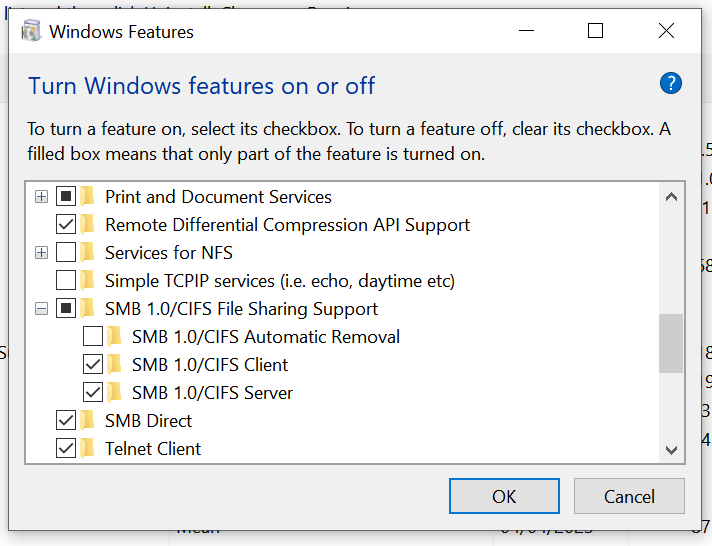Click the scroll up arrow of the features list
This screenshot has width=712, height=546.
pyautogui.click(x=671, y=197)
